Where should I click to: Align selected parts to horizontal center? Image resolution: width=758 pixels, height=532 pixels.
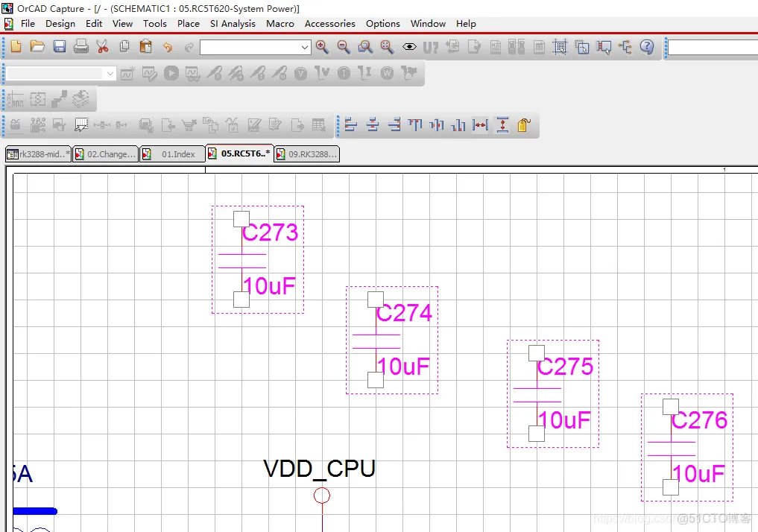tap(373, 125)
